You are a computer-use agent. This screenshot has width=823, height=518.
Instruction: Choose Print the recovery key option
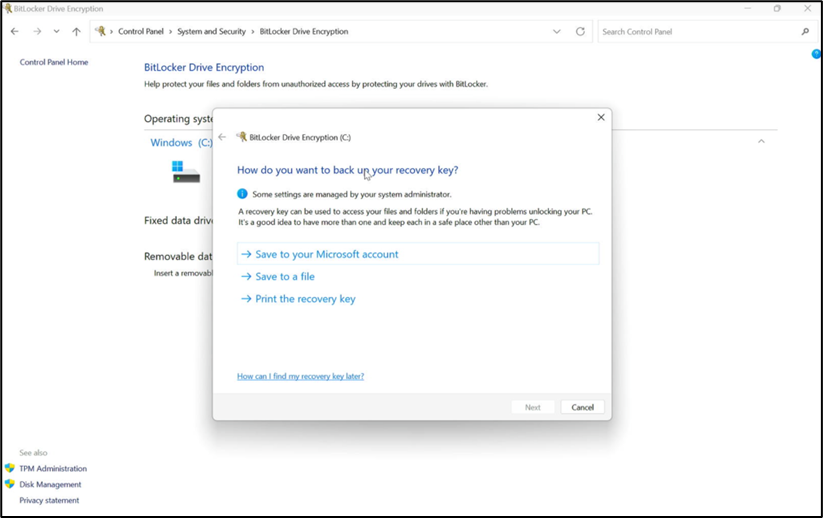[298, 299]
